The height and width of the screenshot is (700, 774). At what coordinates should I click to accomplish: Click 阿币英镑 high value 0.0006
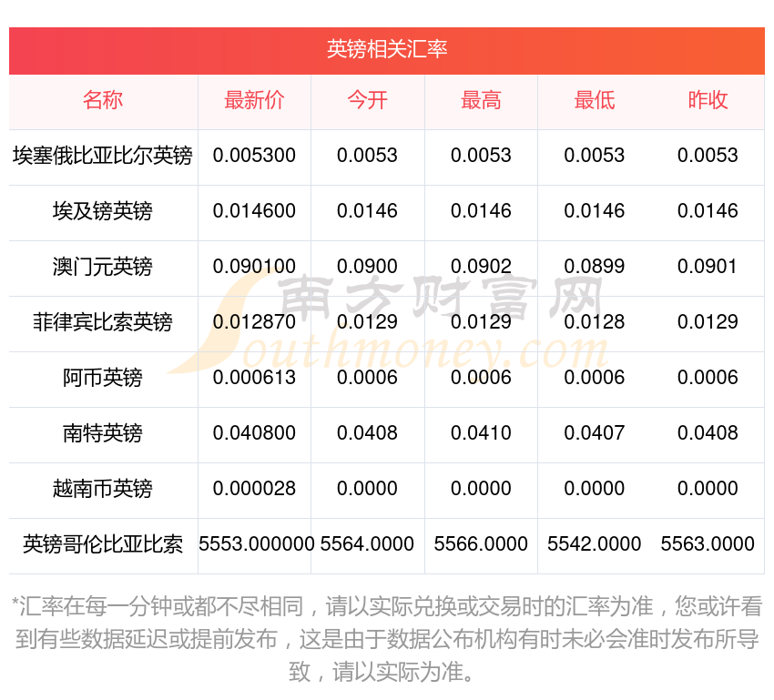pos(481,378)
